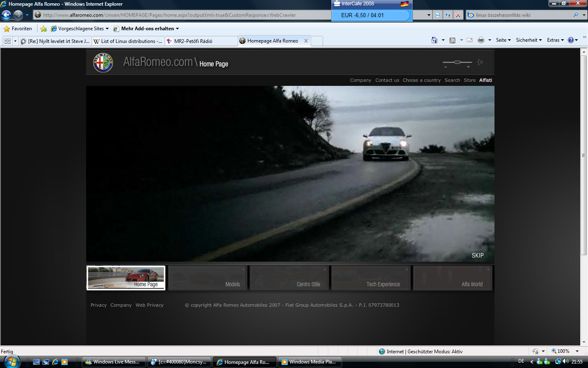
Task: Open Windows Live Messenger taskbar button
Action: point(114,362)
